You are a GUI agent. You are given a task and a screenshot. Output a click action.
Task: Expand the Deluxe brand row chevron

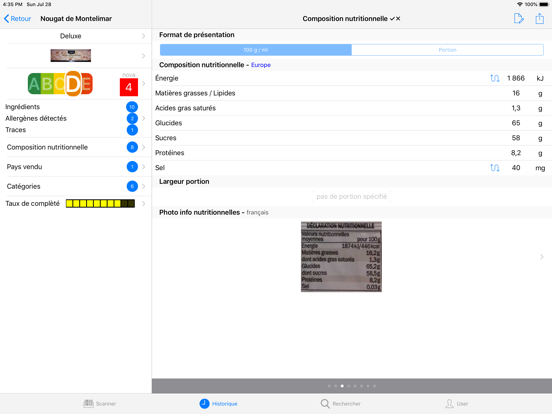click(x=143, y=36)
